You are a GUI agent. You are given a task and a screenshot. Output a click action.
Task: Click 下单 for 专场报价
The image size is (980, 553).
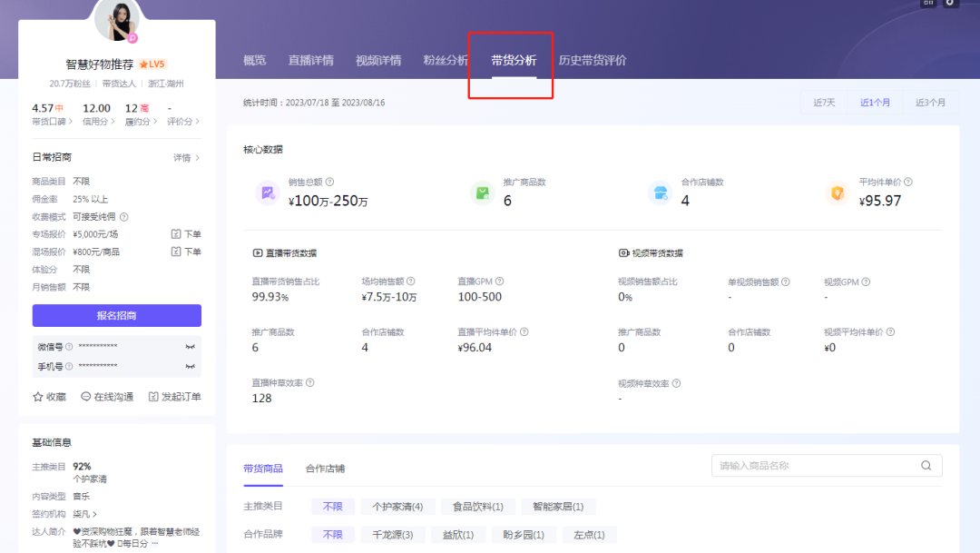(x=186, y=234)
